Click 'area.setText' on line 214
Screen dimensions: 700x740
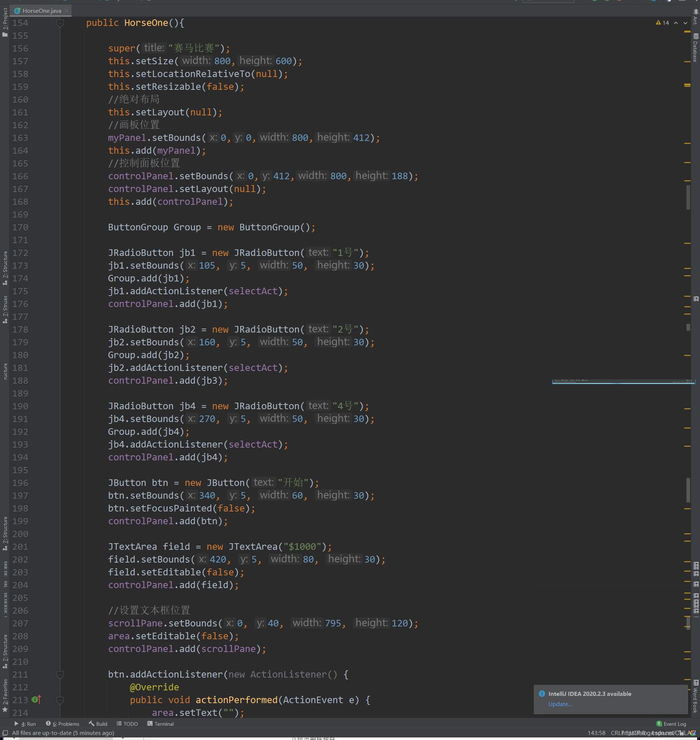point(184,713)
